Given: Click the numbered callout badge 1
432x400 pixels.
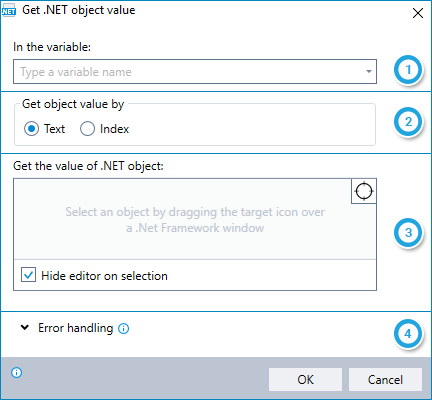Looking at the screenshot, I should (408, 70).
